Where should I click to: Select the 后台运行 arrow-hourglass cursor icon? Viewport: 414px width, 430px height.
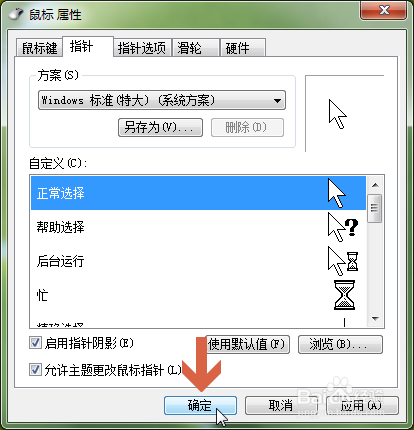click(343, 261)
